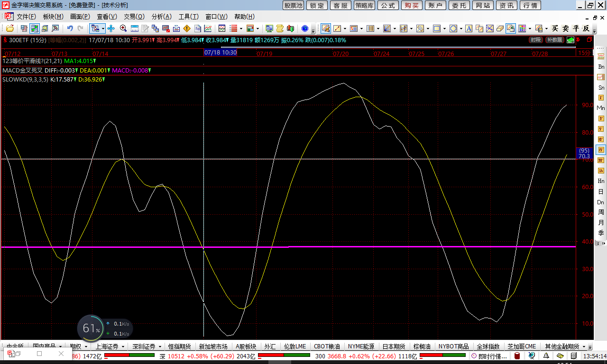Switch to the 伦敦LME market tab
Screen dimensions: 607x364
(x=294, y=346)
